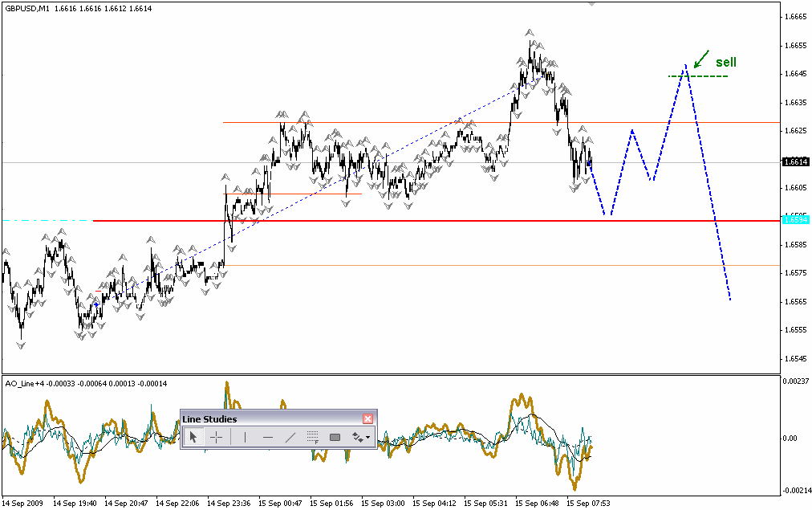Select the rectangle shape tool
The height and width of the screenshot is (510, 812).
[x=335, y=438]
